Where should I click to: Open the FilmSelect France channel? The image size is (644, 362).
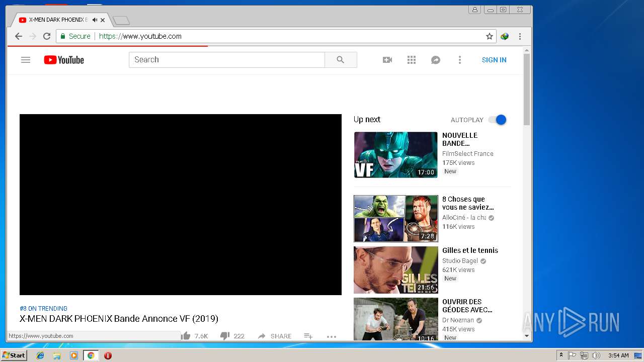pyautogui.click(x=468, y=154)
